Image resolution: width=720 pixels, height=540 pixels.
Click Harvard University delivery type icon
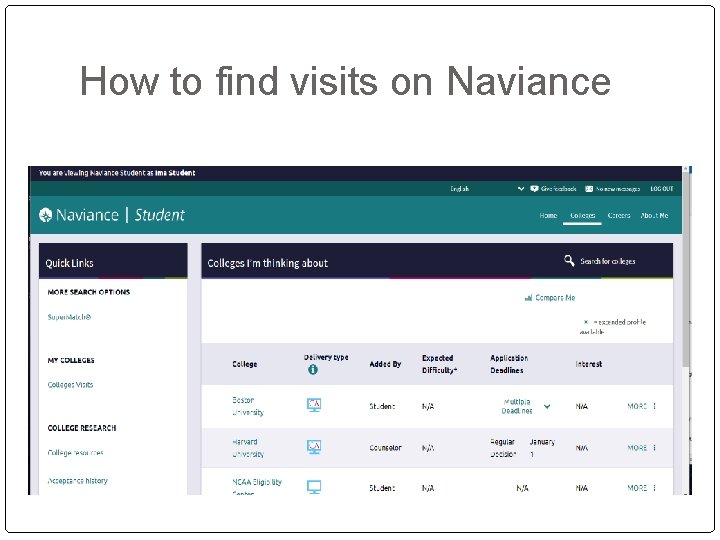click(314, 447)
